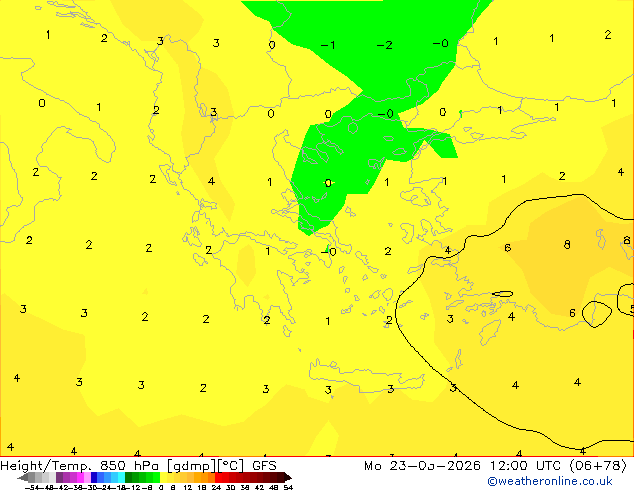Viewport: 634px width, 490px height.
Task: Pick the orange swatch just before red
Action: coord(211,477)
